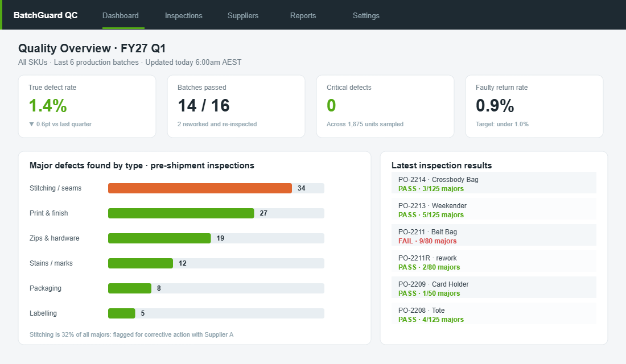Click the packaging count 8

click(159, 288)
